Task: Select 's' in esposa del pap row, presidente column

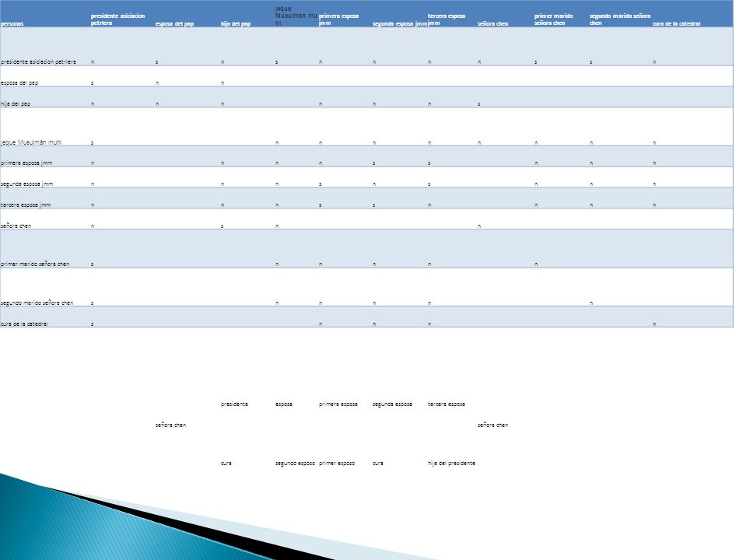Action: pyautogui.click(x=92, y=83)
